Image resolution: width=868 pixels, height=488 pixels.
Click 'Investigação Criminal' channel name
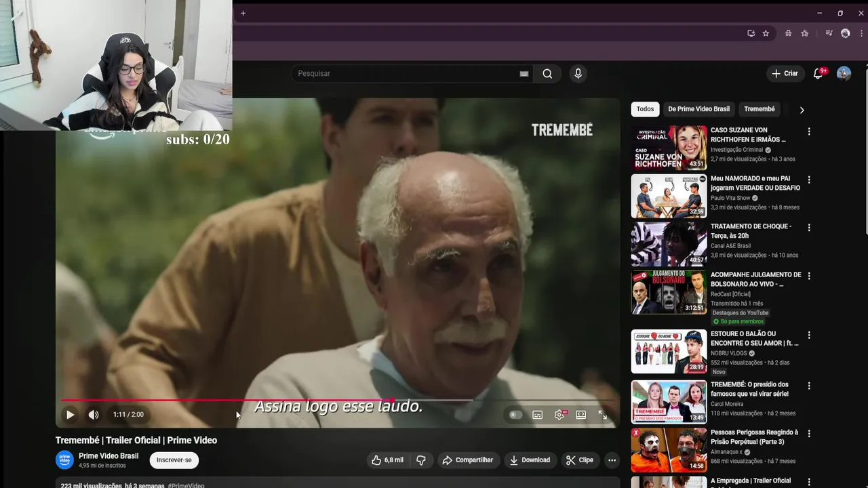(736, 150)
